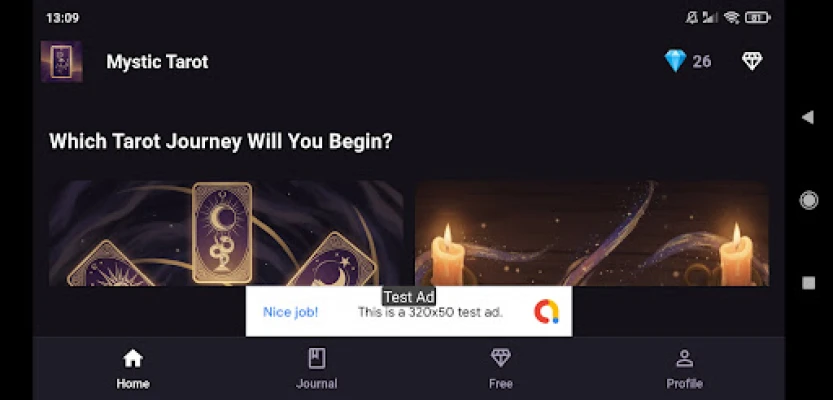Viewport: 833px width, 400px height.
Task: Tap the Android home circle button
Action: coord(809,200)
